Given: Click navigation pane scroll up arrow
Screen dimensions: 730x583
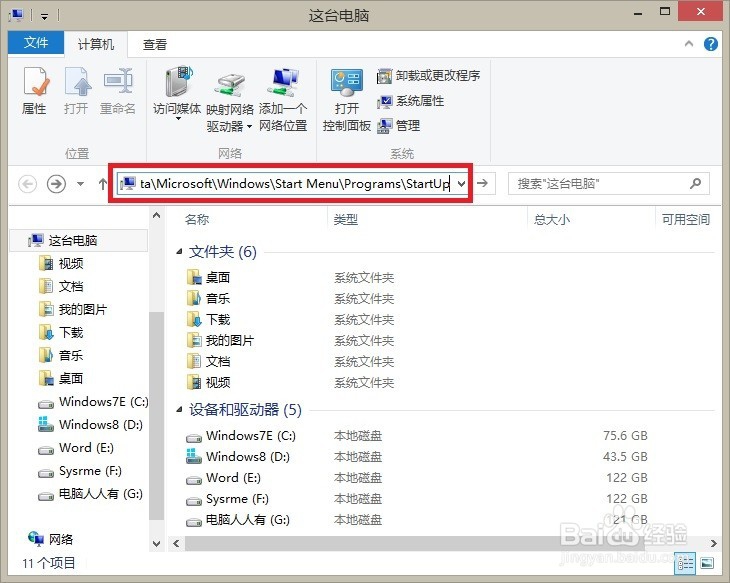Looking at the screenshot, I should (x=156, y=215).
